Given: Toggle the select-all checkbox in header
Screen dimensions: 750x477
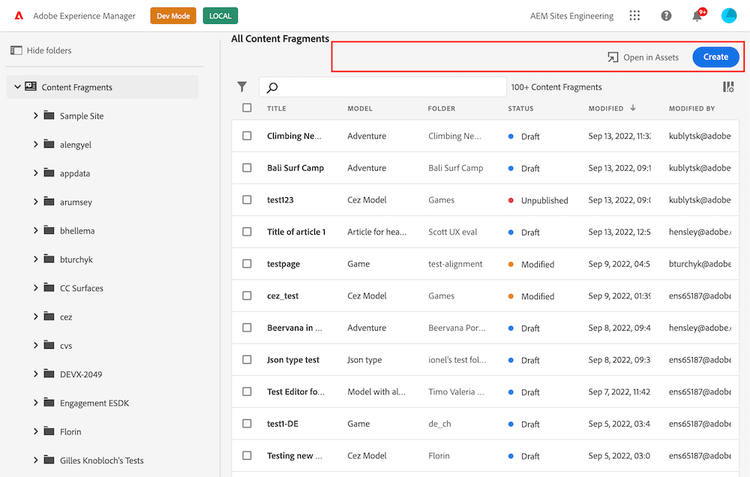Looking at the screenshot, I should [247, 108].
